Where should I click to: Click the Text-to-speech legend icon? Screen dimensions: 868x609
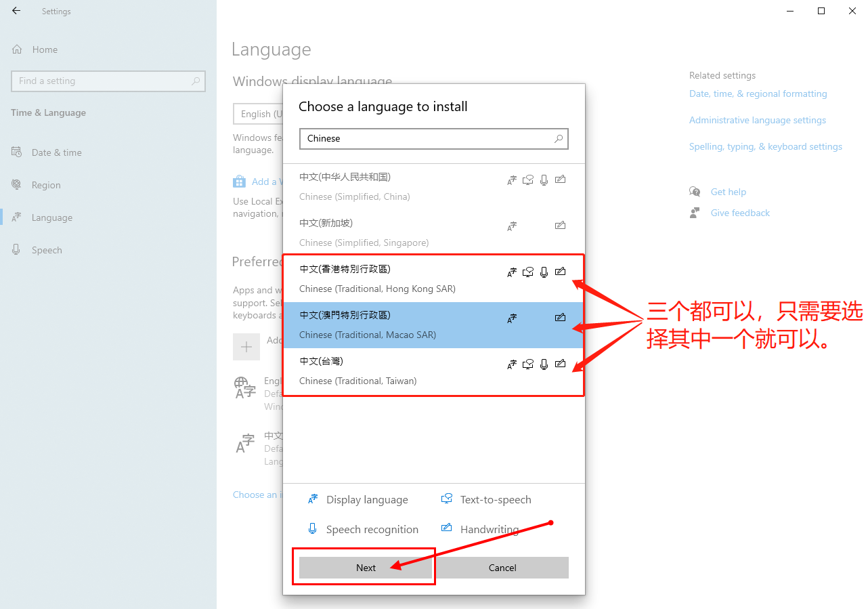pyautogui.click(x=447, y=499)
